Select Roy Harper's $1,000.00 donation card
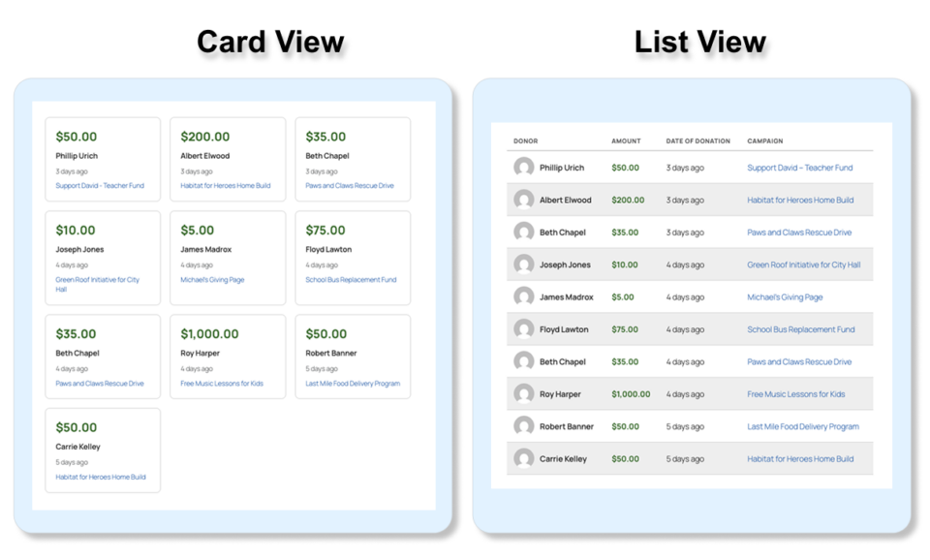This screenshot has height=560, width=930. 228,357
